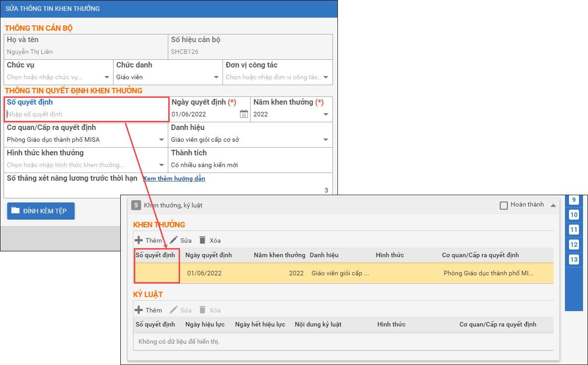
Task: Collapse the Khen thưởng, kỷ luật section
Action: [x=553, y=205]
